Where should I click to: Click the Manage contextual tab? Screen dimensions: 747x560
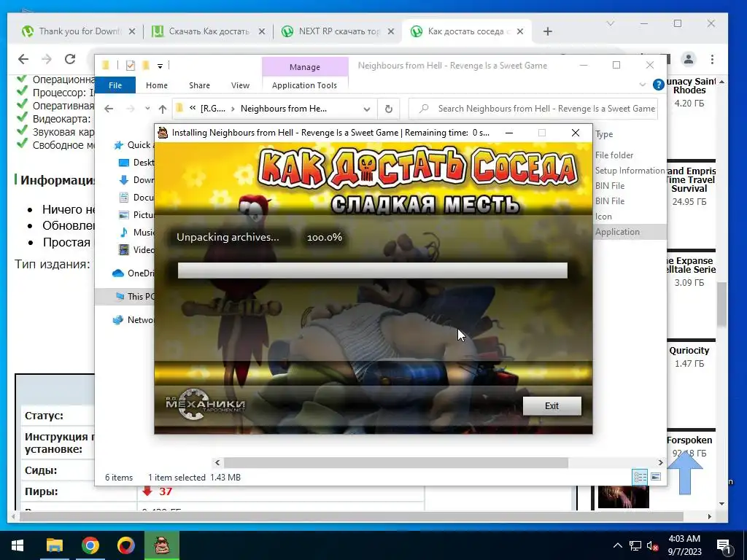click(305, 67)
